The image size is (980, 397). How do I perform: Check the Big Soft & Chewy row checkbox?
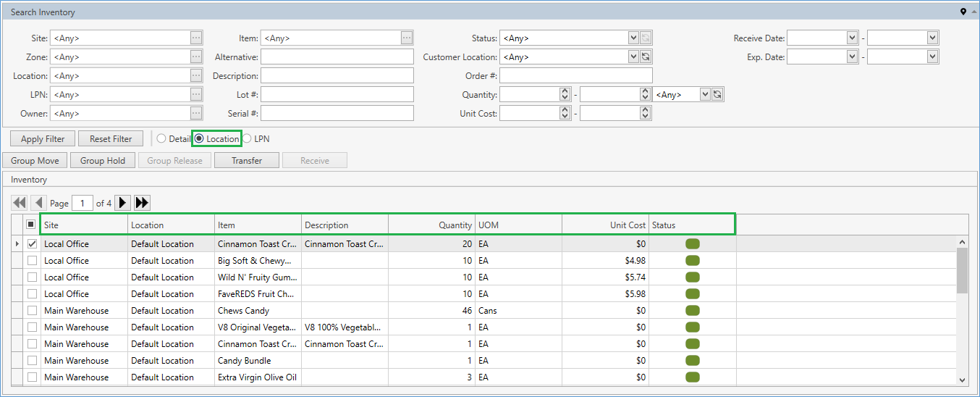click(32, 261)
